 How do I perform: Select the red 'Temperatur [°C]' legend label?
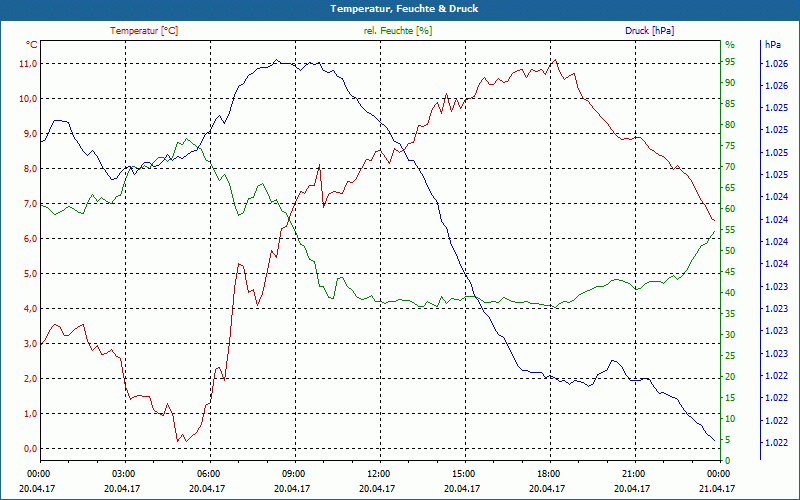pos(144,31)
